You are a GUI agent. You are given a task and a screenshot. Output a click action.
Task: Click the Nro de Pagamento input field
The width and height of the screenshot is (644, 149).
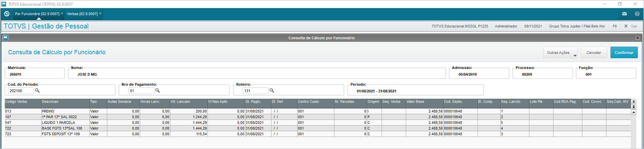141,91
